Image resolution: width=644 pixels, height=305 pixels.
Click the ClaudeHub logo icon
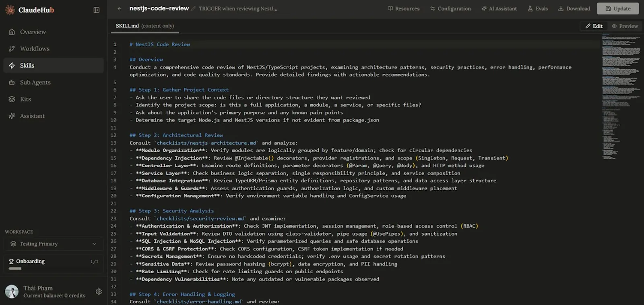tap(10, 10)
